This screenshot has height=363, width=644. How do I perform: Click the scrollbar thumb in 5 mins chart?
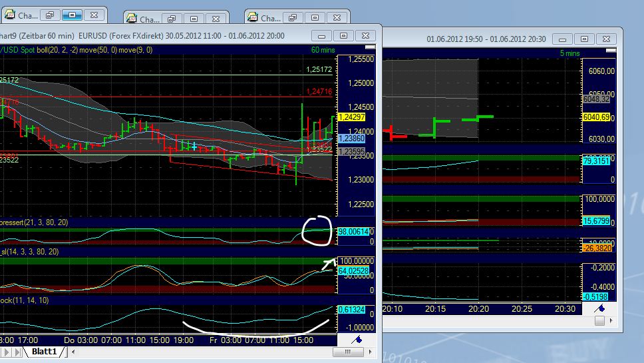point(599,320)
